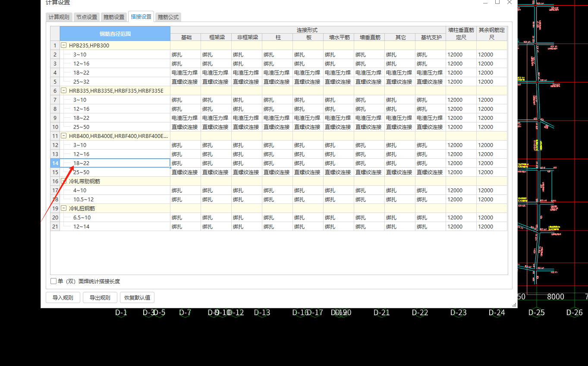Click the 非框架梁 column header
The image size is (588, 366).
pos(247,38)
